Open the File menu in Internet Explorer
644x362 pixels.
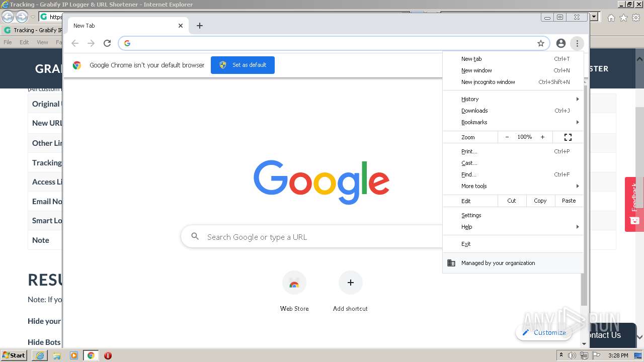pos(8,42)
